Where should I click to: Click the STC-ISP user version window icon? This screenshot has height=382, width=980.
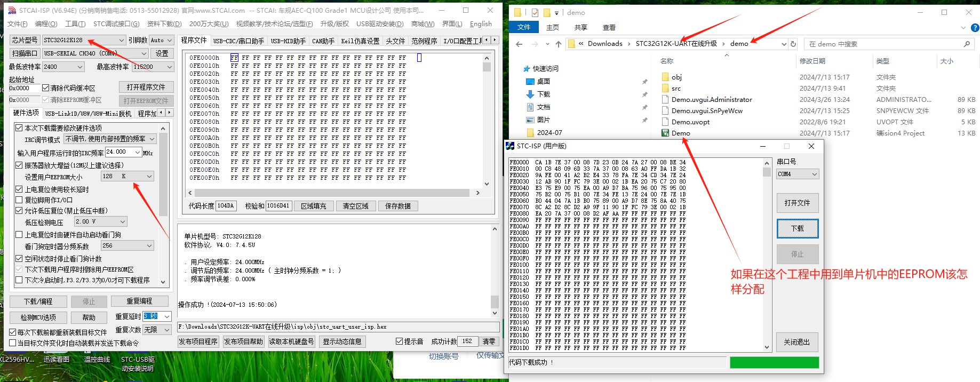tap(510, 146)
